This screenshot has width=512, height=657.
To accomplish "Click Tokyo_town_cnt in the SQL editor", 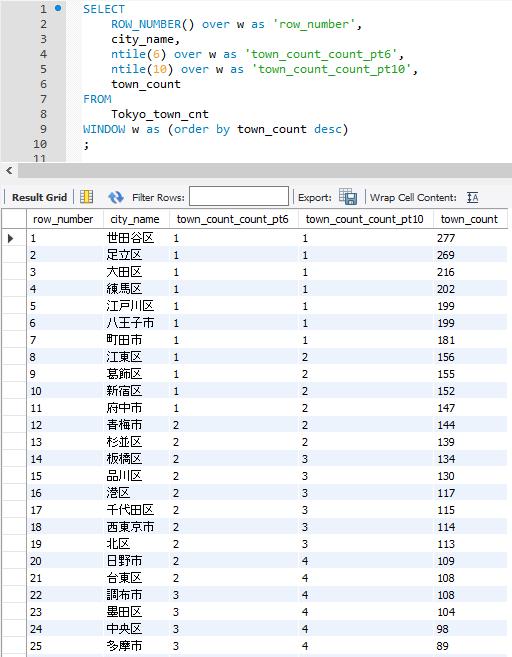I will click(160, 114).
